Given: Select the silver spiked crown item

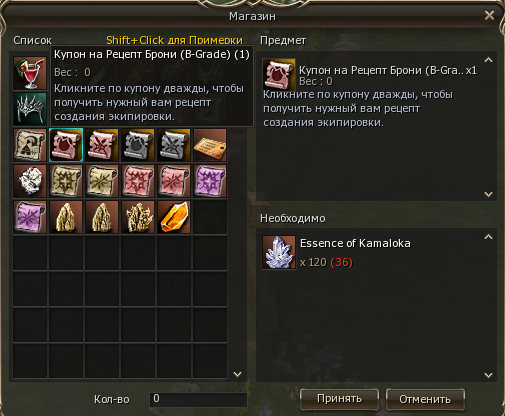Looking at the screenshot, I should pyautogui.click(x=30, y=109).
